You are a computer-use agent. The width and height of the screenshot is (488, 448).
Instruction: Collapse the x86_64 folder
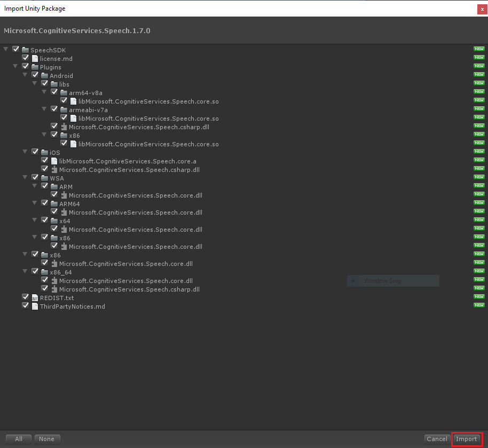[x=25, y=271]
